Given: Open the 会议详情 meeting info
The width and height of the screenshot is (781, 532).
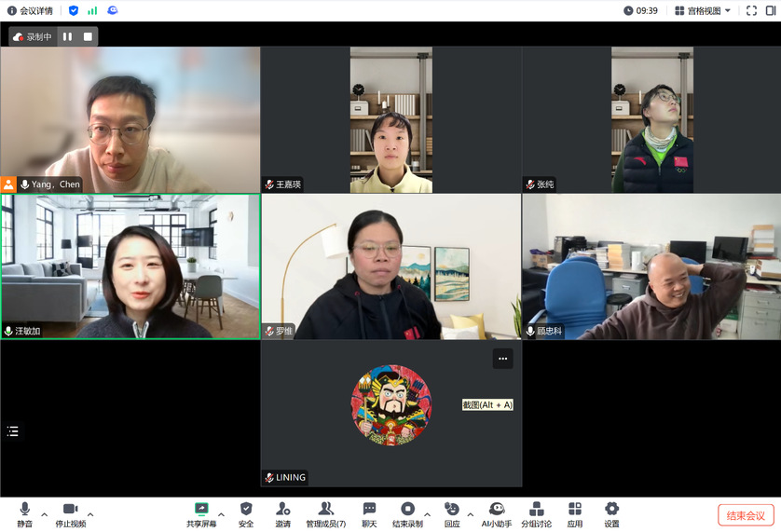Looking at the screenshot, I should pyautogui.click(x=30, y=10).
